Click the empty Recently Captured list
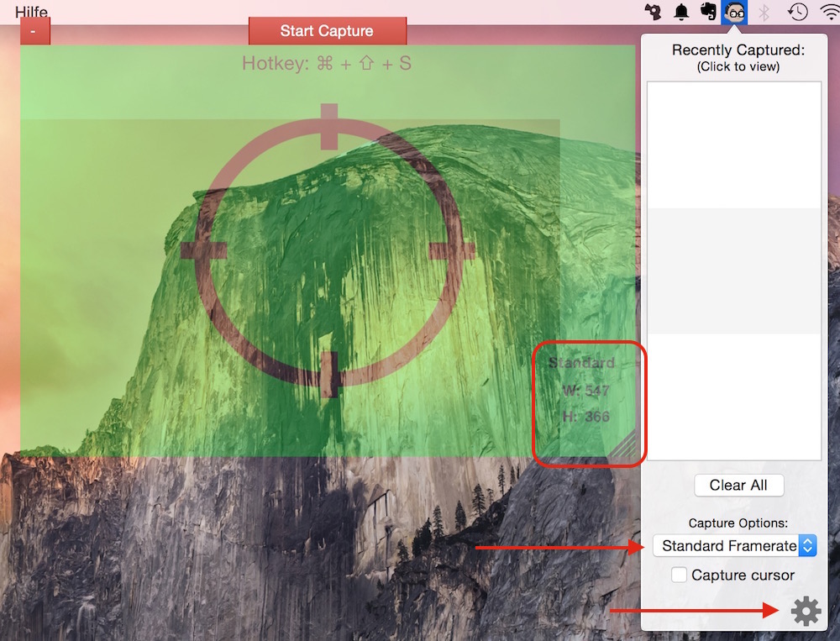The image size is (840, 641). (x=734, y=270)
